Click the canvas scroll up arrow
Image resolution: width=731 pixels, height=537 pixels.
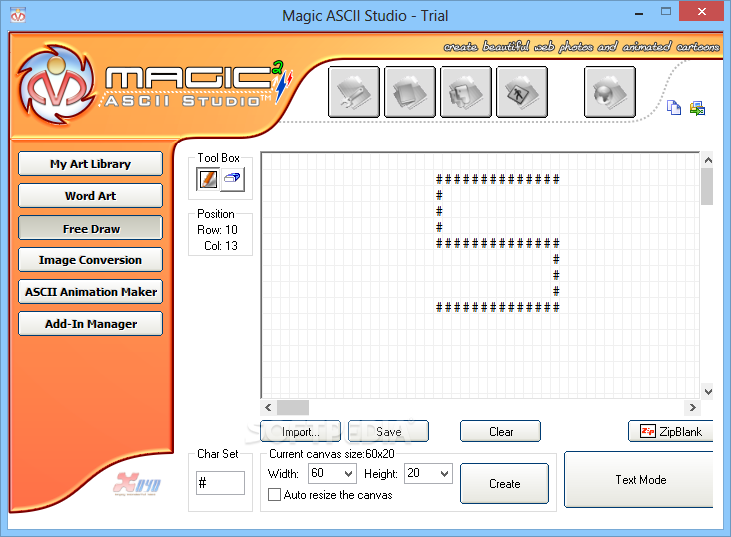point(708,160)
